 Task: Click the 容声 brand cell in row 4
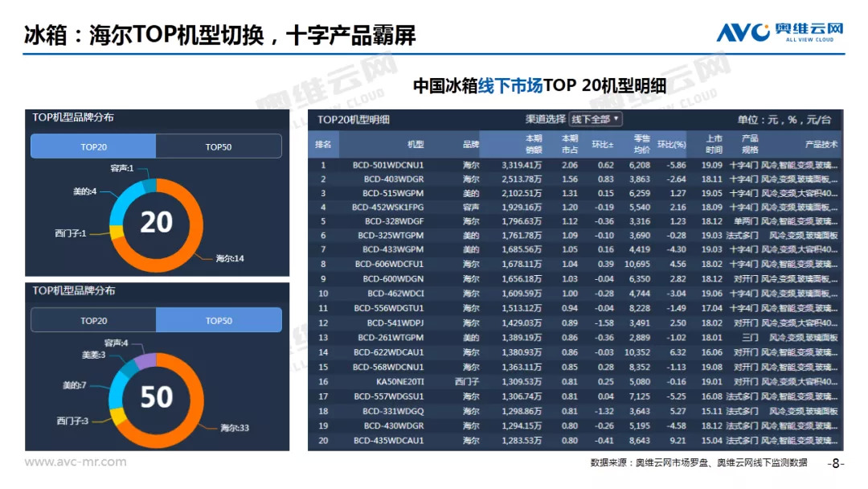coord(471,208)
